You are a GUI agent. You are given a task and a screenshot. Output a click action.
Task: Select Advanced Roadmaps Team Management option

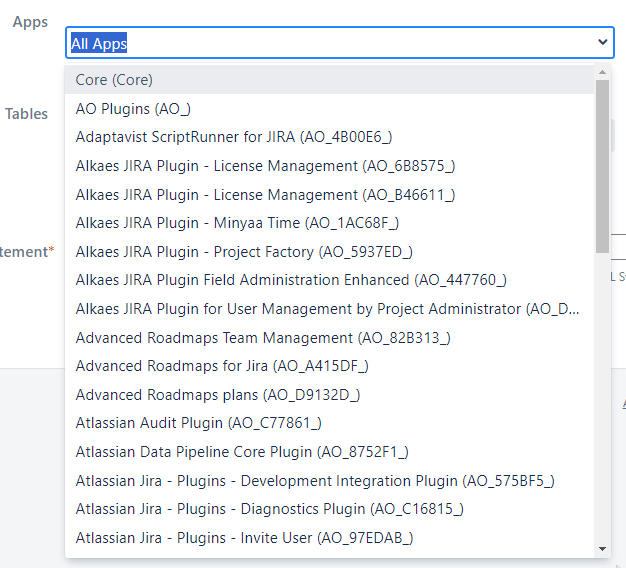pyautogui.click(x=263, y=338)
